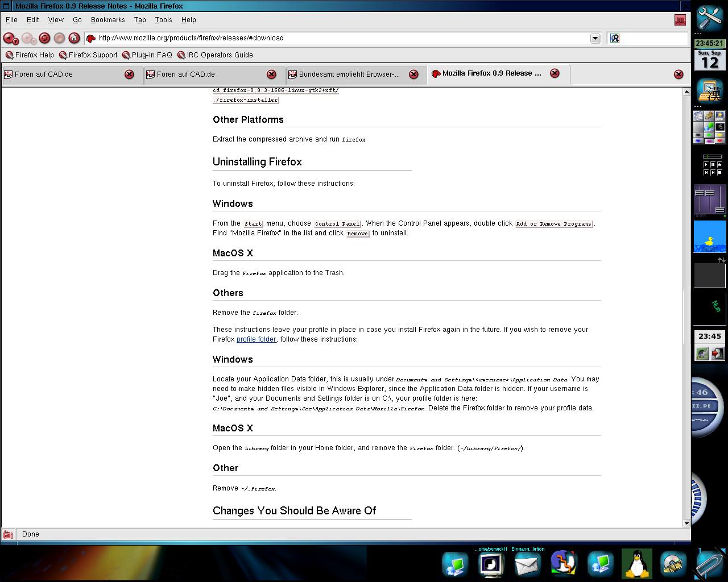Click the page scrollbar down arrow
This screenshot has width=728, height=582.
[686, 523]
